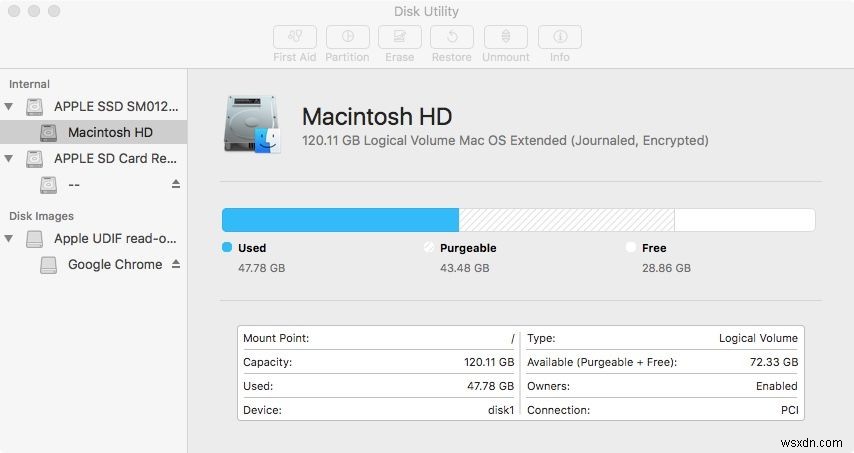Image resolution: width=854 pixels, height=453 pixels.
Task: Collapse the APPLE SD Card Reader triangle
Action: coord(9,158)
